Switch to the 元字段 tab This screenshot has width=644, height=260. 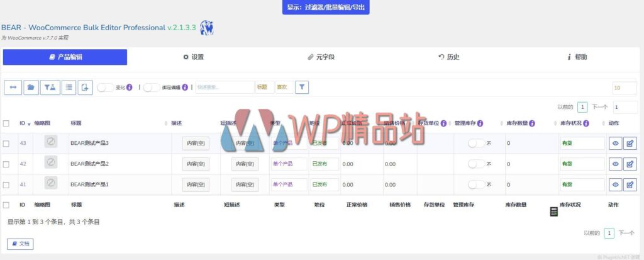coord(321,57)
